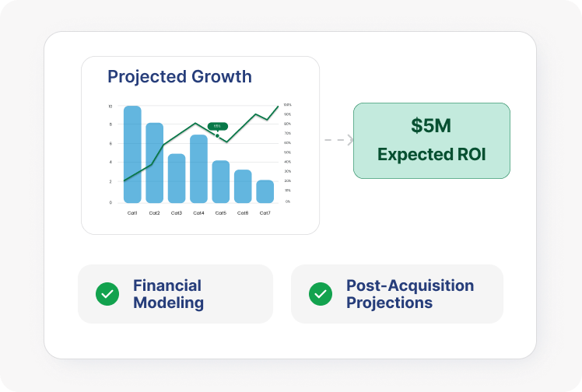Screen dimensions: 582x392
Task: Click the Cat1 label on the x-axis
Action: tap(132, 213)
